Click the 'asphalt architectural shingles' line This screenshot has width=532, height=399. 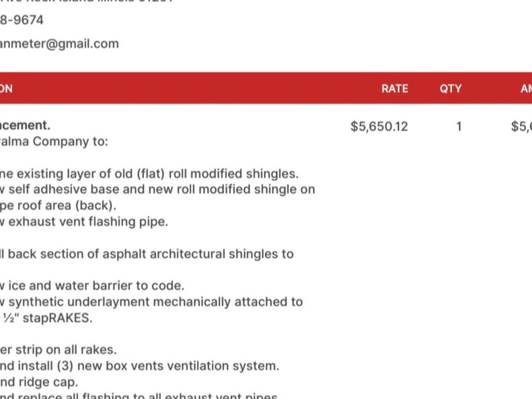(147, 254)
